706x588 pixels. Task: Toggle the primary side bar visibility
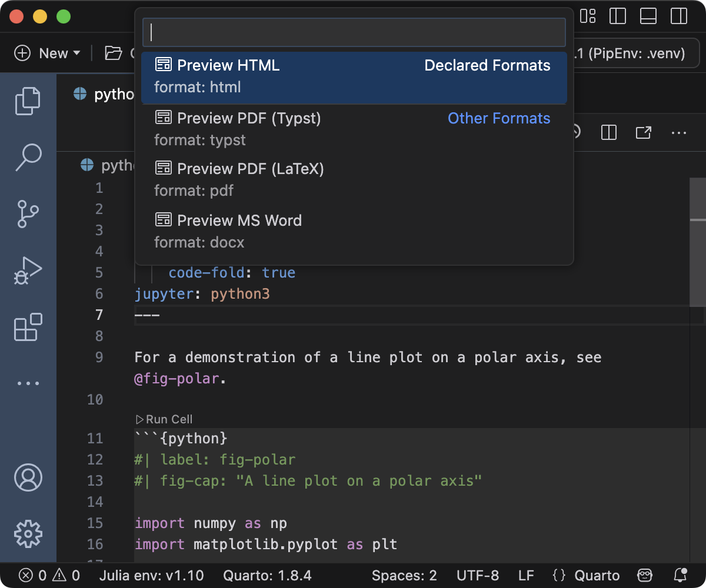(x=617, y=16)
